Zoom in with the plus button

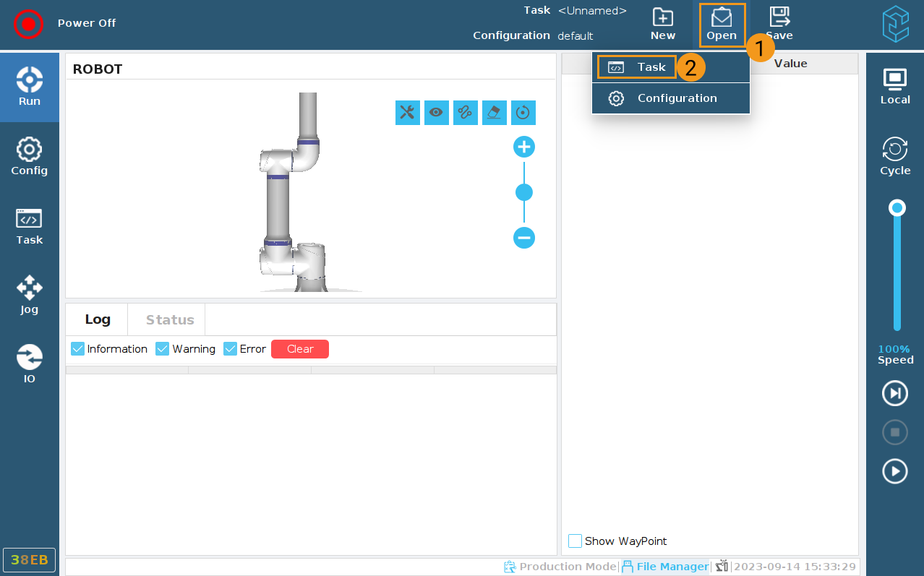pos(523,147)
